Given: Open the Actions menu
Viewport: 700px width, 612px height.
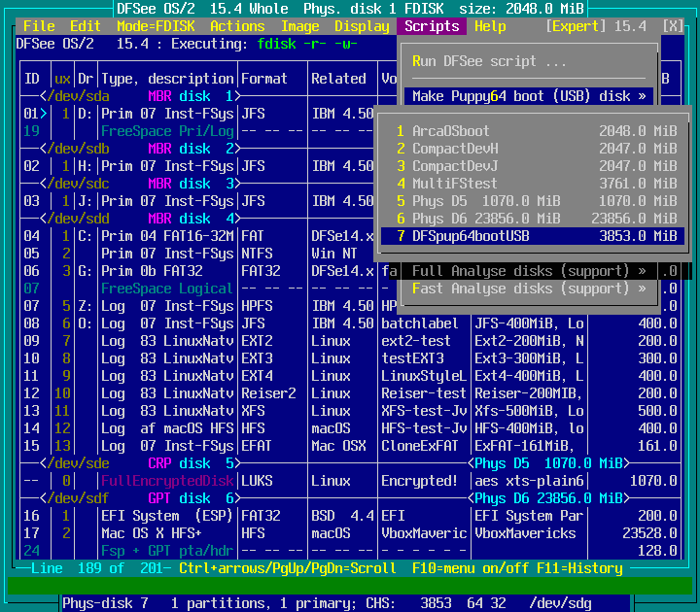Looking at the screenshot, I should coord(237,26).
